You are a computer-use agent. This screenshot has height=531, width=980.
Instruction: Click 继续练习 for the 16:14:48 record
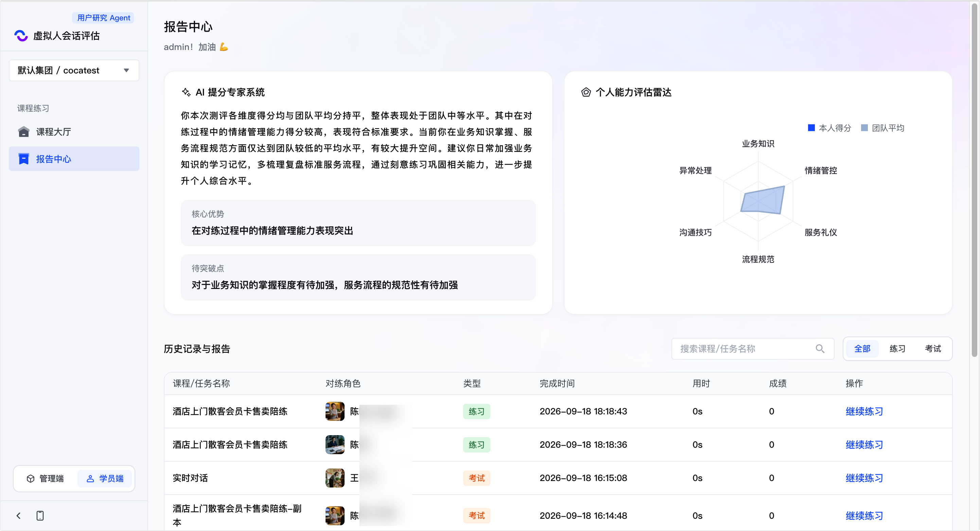click(x=864, y=516)
